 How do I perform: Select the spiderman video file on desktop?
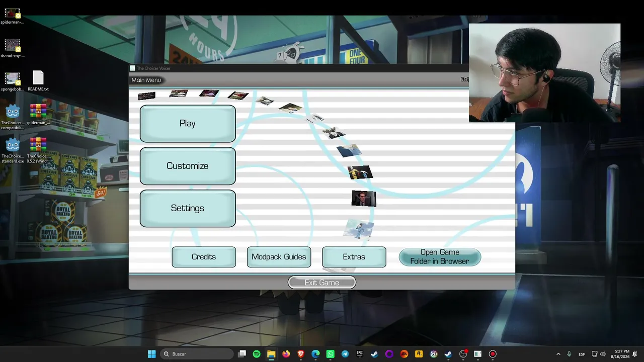tap(13, 16)
